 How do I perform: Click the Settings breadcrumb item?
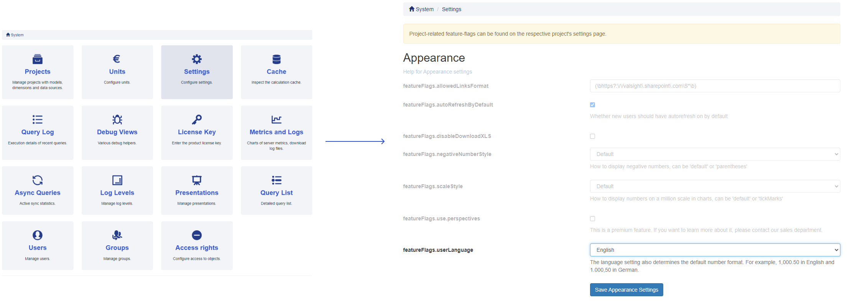click(x=451, y=9)
